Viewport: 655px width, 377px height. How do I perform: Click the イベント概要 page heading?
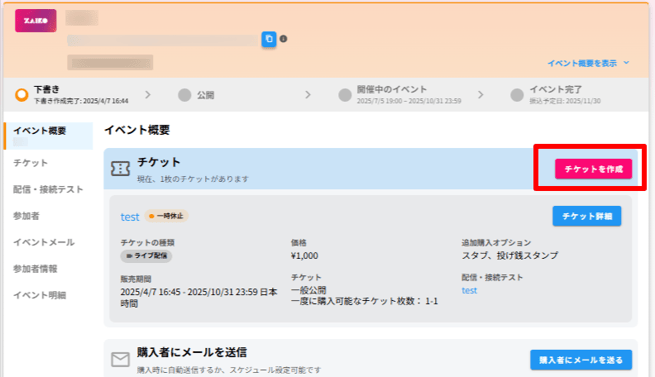pos(137,130)
